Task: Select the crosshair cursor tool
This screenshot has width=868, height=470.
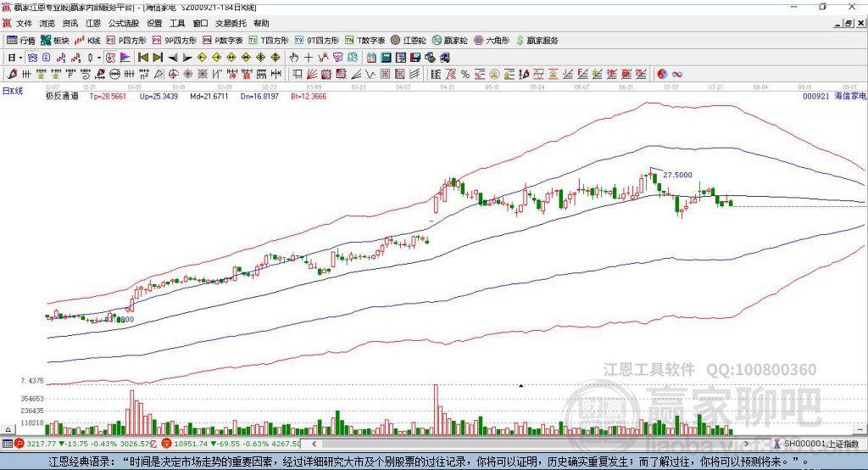Action: [309, 58]
